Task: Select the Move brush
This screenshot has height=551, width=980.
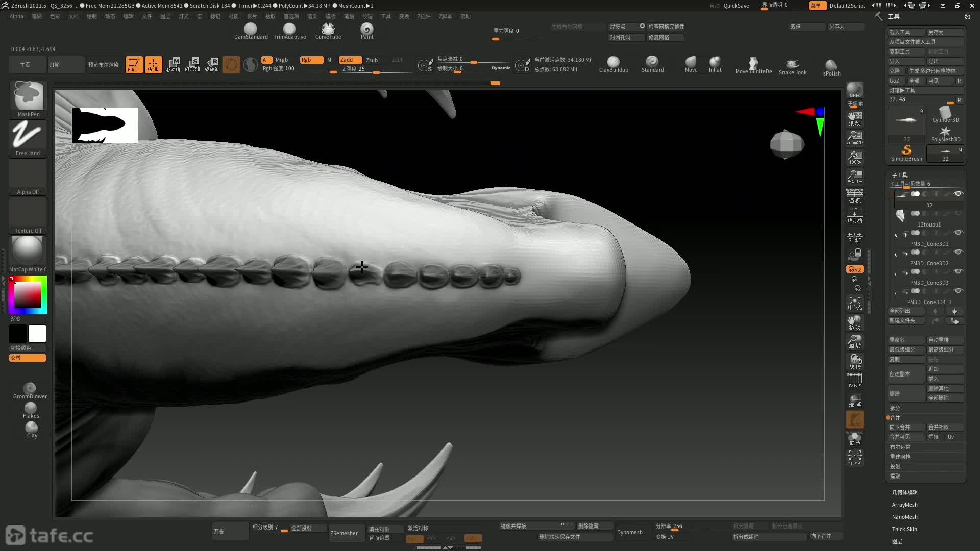Action: point(691,64)
